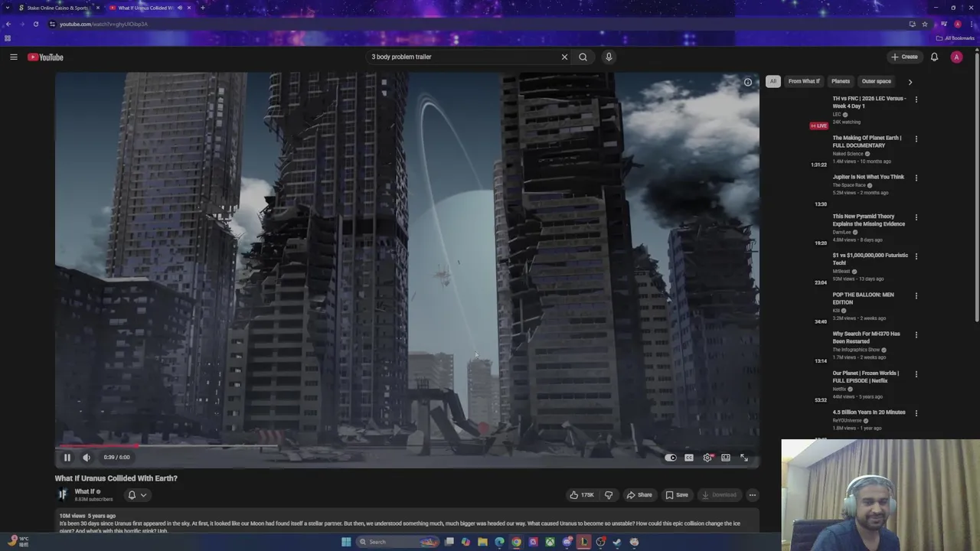
Task: Select the All filter chip
Action: 773,81
